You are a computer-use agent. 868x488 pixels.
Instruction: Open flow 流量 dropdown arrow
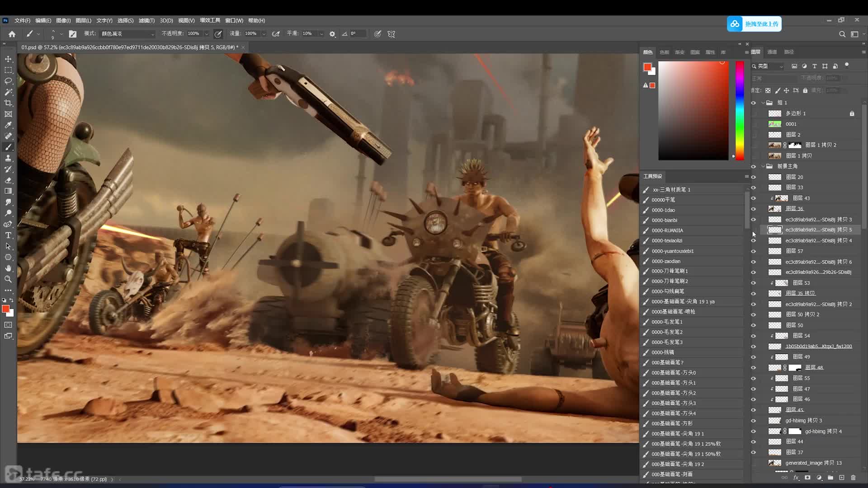tap(264, 34)
